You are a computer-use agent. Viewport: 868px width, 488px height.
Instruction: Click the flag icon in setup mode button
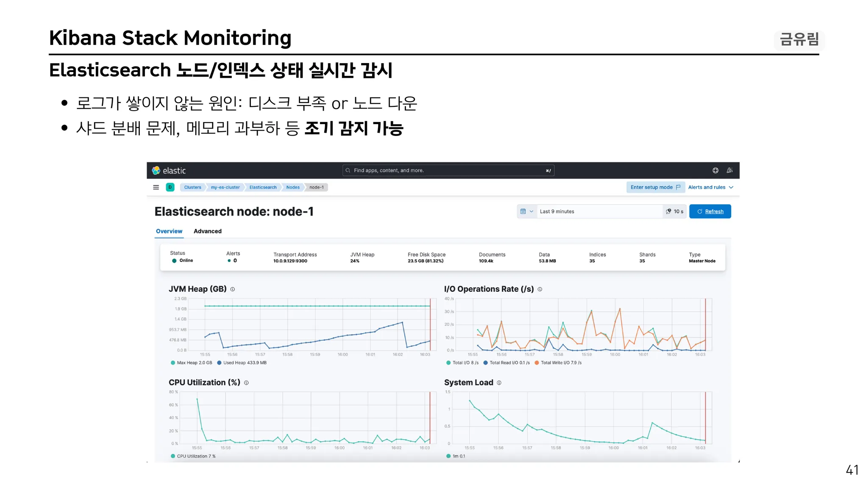678,187
